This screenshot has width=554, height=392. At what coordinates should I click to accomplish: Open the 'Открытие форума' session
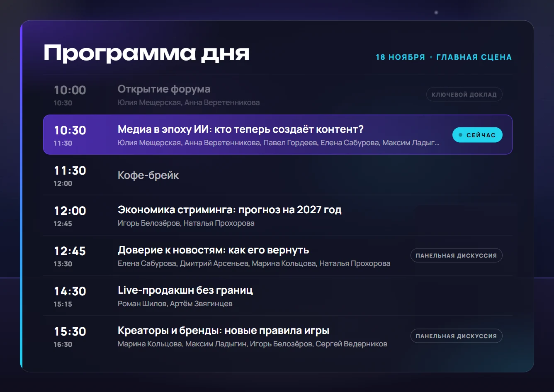[164, 89]
